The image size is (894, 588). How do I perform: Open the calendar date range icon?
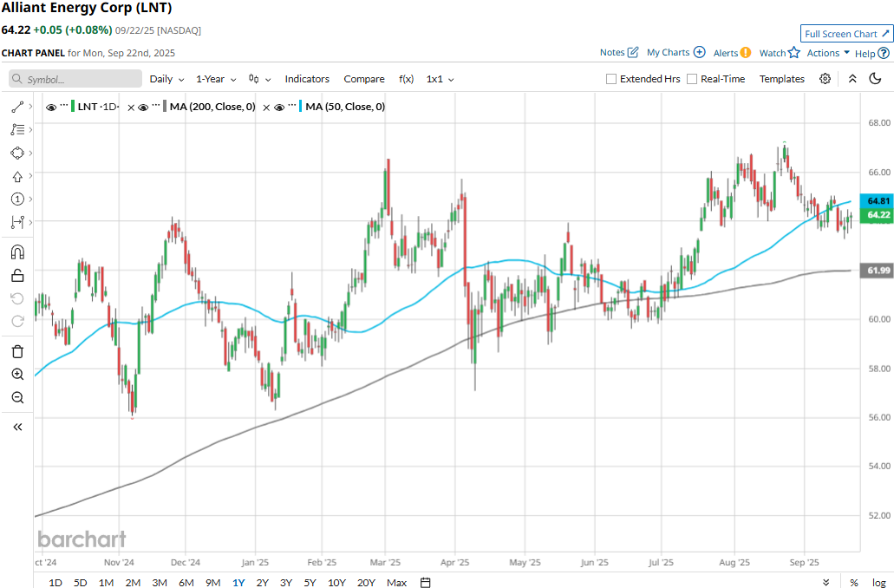pyautogui.click(x=425, y=582)
